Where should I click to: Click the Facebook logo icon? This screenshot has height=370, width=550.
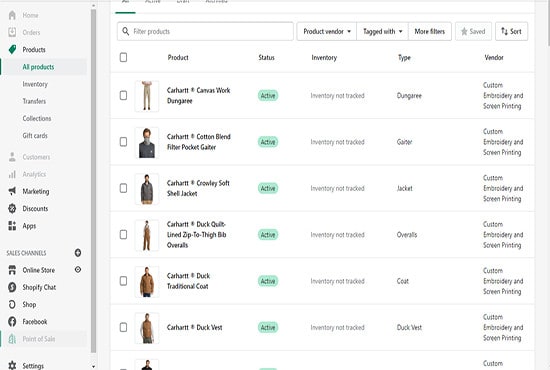coord(12,321)
